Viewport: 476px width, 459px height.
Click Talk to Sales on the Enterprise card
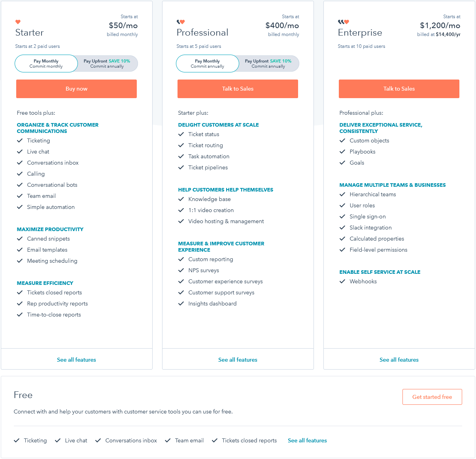click(399, 89)
